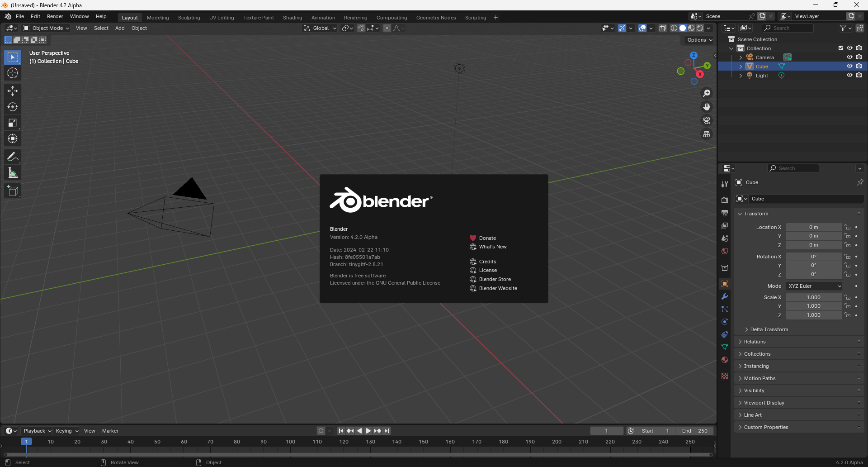Select the Move tool

[x=13, y=91]
